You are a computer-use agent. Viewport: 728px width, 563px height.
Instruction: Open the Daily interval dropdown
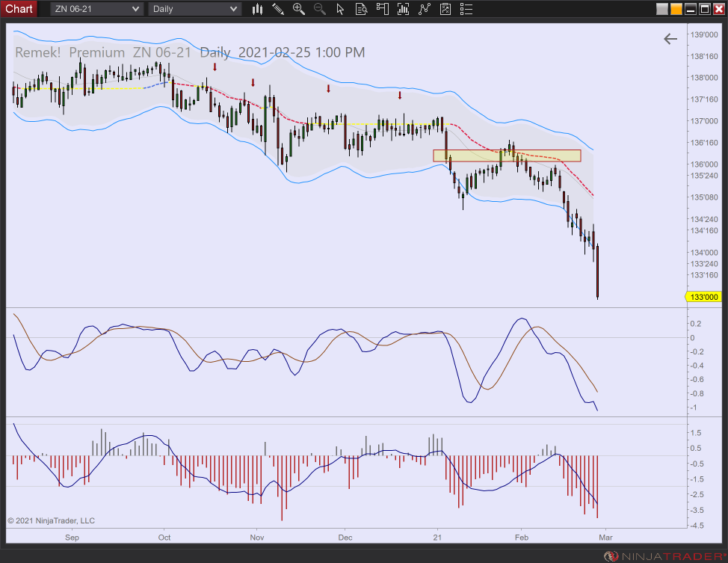pos(195,9)
